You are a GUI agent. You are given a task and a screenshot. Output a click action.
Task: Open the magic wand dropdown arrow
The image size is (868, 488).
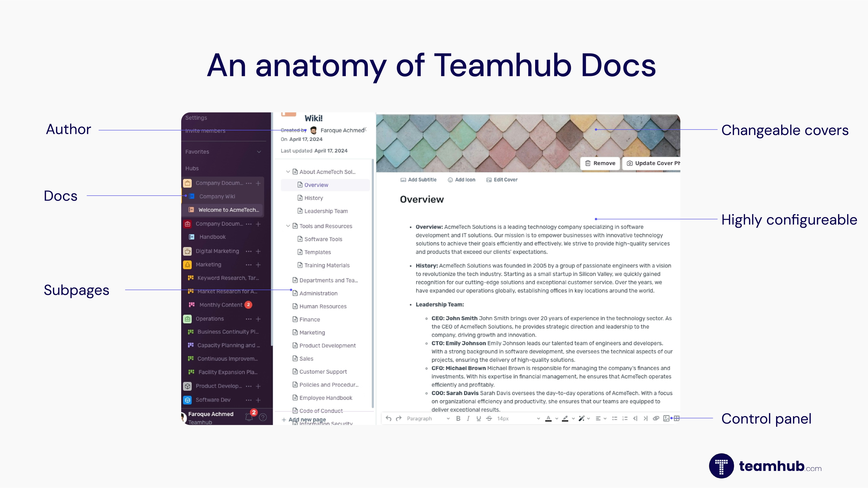588,419
